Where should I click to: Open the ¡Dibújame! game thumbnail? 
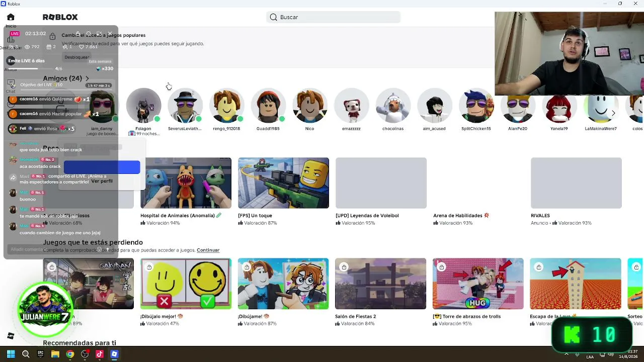[283, 284]
